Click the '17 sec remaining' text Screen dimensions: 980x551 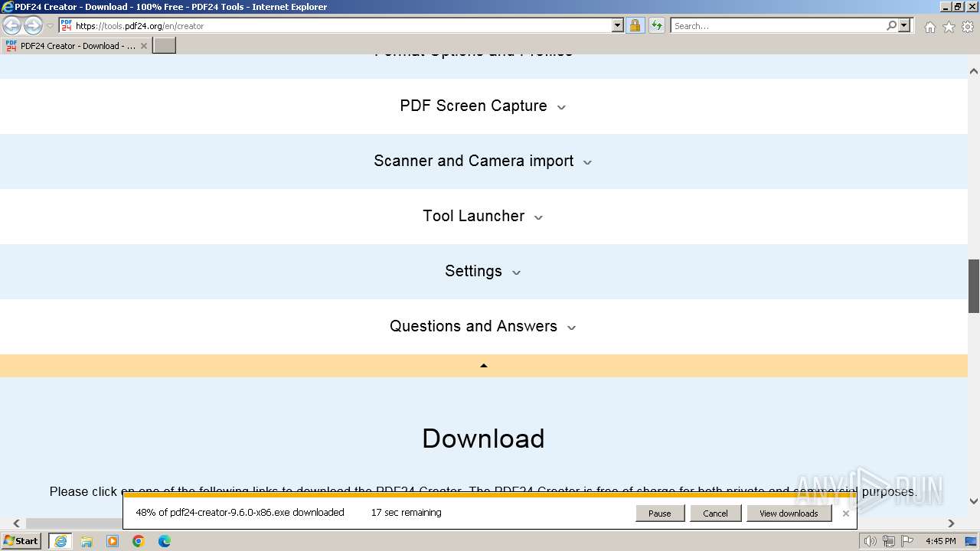point(406,513)
